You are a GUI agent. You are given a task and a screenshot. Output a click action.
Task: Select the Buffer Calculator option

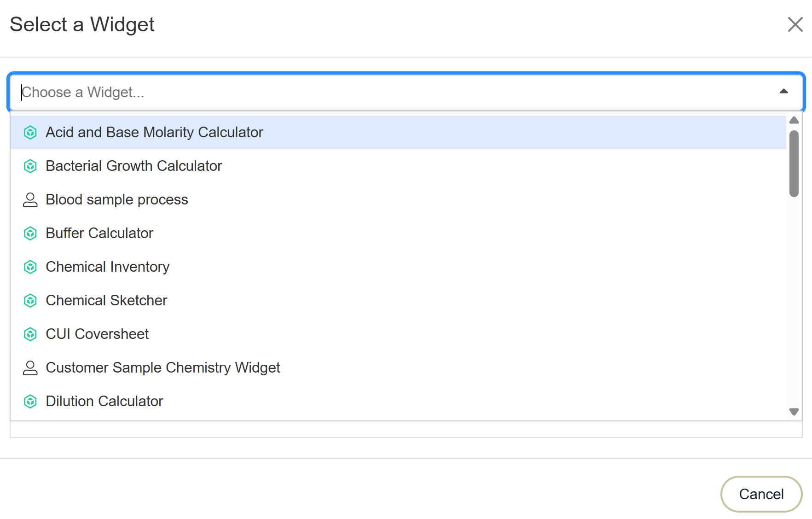coord(99,233)
